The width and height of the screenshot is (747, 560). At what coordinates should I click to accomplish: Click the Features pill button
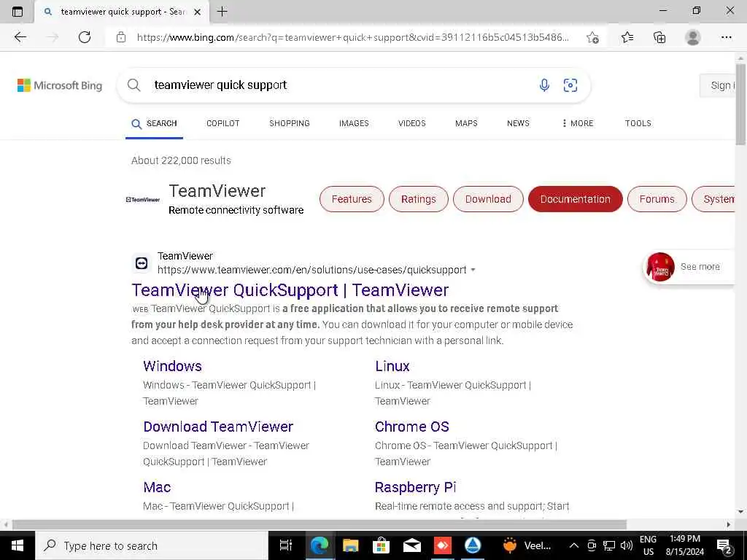[x=352, y=199]
